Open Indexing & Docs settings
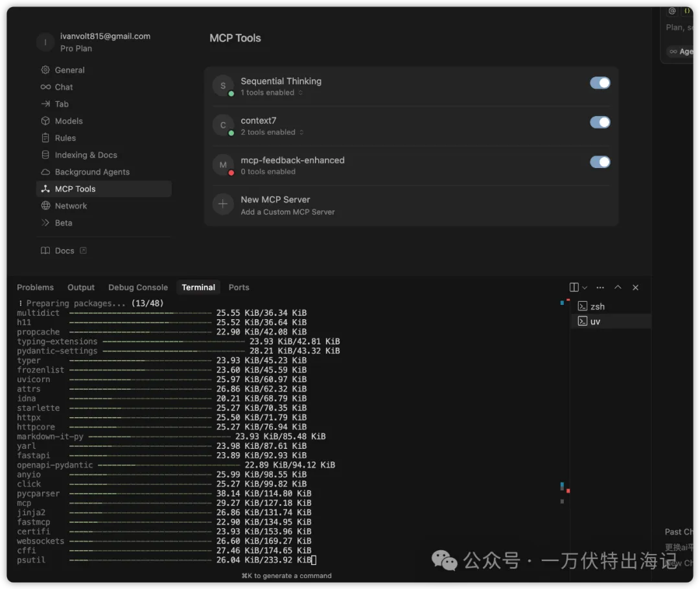This screenshot has height=589, width=700. pos(104,154)
